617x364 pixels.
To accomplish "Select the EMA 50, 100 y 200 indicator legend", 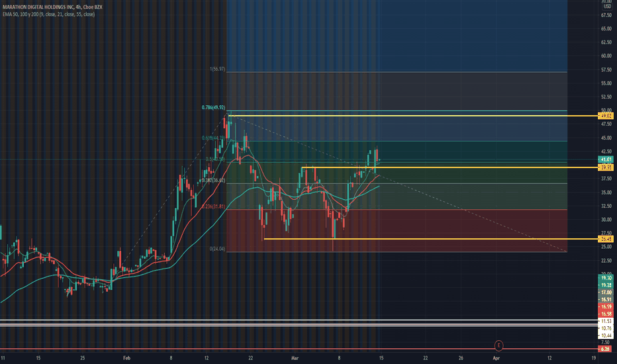I will tap(48, 14).
